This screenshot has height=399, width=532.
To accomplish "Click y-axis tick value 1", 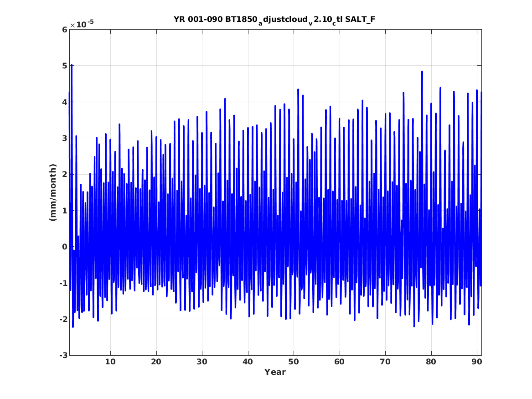I will pyautogui.click(x=65, y=211).
